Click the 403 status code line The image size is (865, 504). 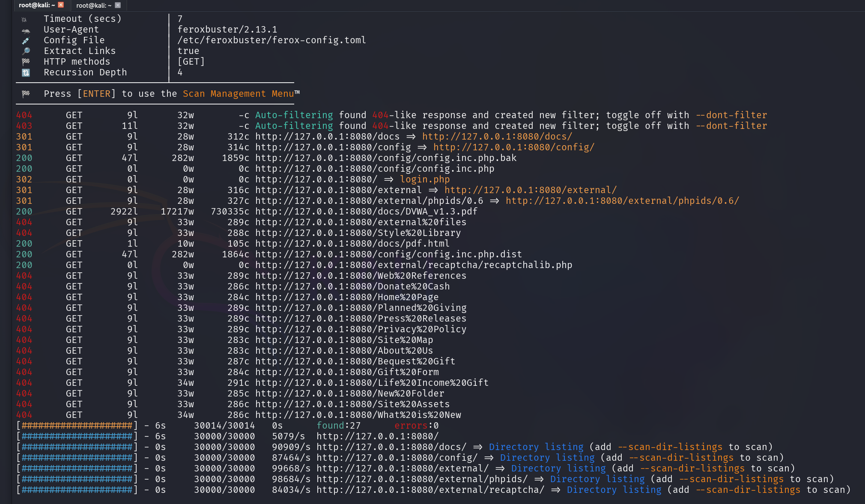coord(391,126)
